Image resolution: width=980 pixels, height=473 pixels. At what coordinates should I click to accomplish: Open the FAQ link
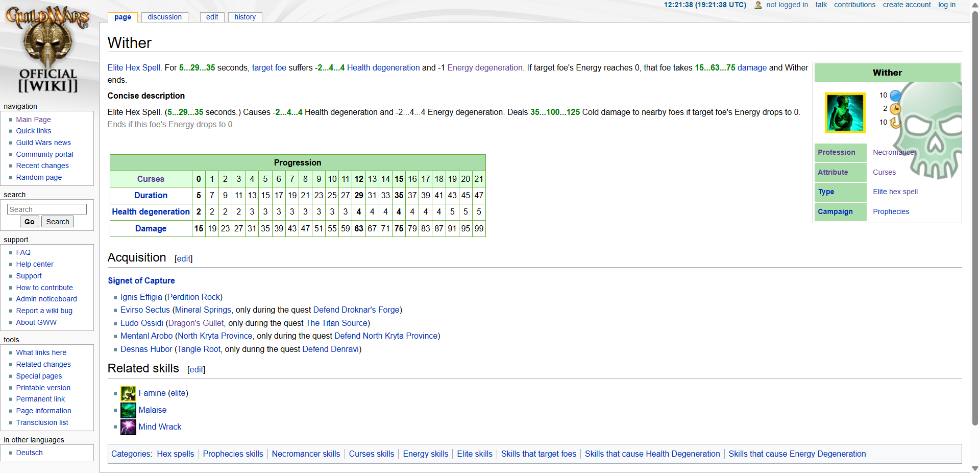[23, 252]
